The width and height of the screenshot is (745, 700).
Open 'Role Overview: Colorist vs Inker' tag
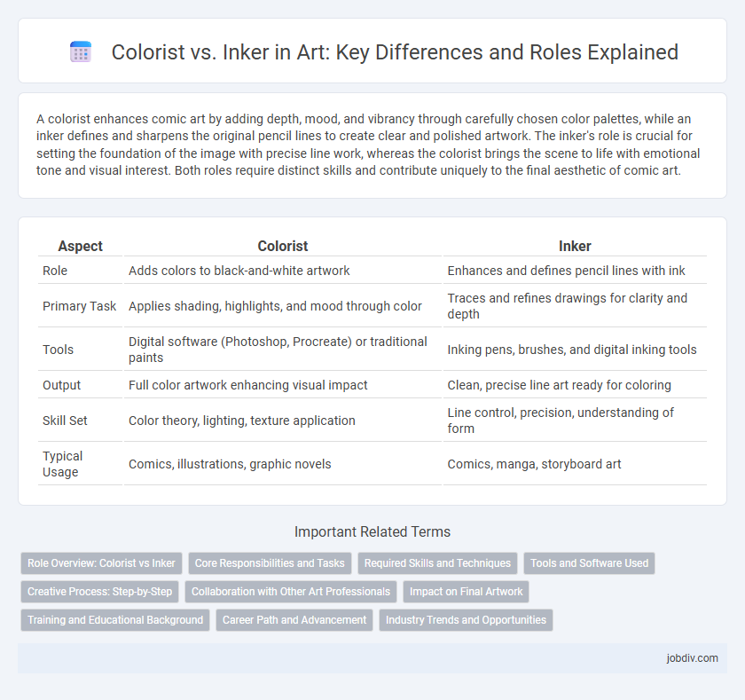101,563
